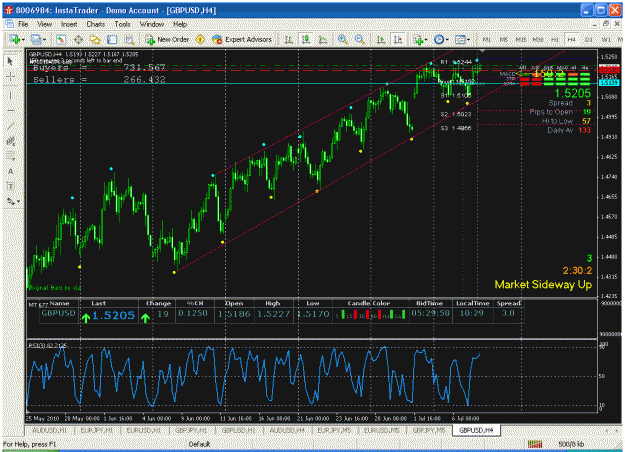
Task: Click the New Order button
Action: click(167, 39)
